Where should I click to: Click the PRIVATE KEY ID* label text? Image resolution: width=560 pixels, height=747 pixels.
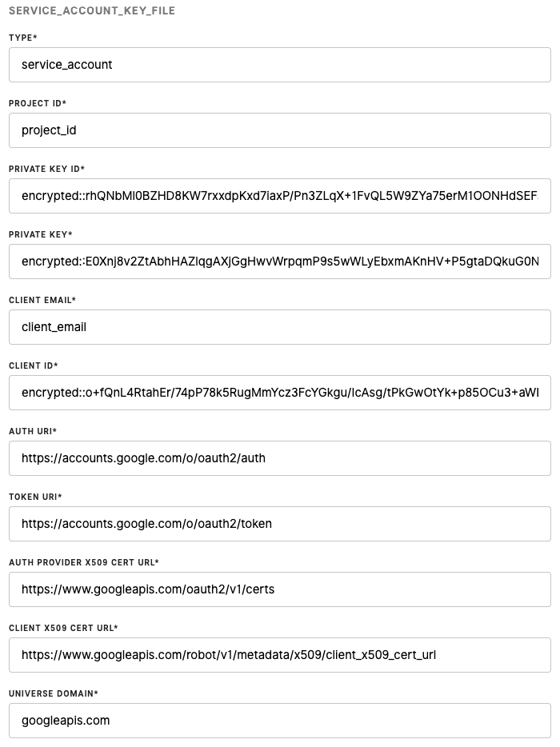point(46,170)
